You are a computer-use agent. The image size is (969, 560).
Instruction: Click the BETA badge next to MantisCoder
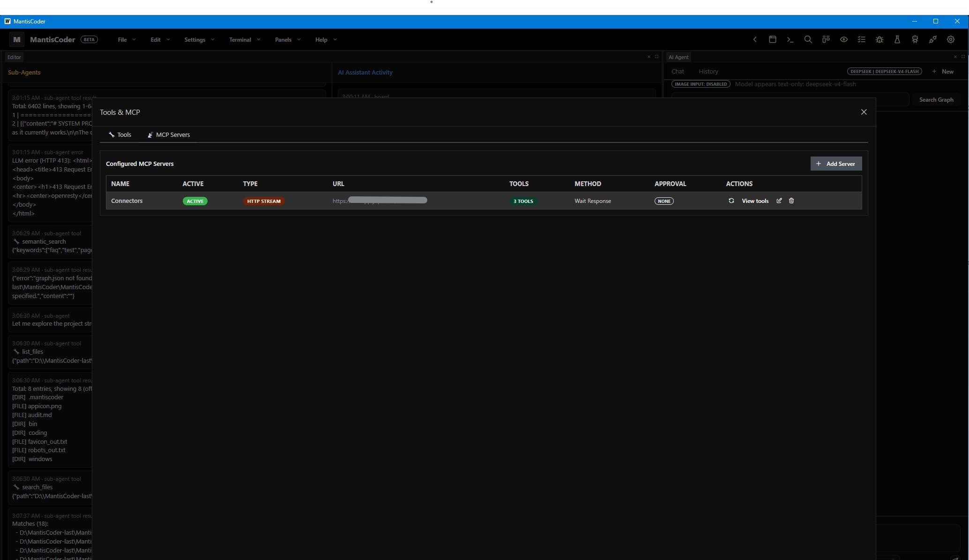[x=89, y=40]
